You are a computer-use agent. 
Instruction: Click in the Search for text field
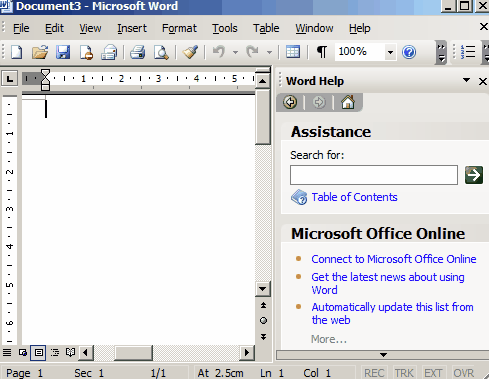click(374, 175)
